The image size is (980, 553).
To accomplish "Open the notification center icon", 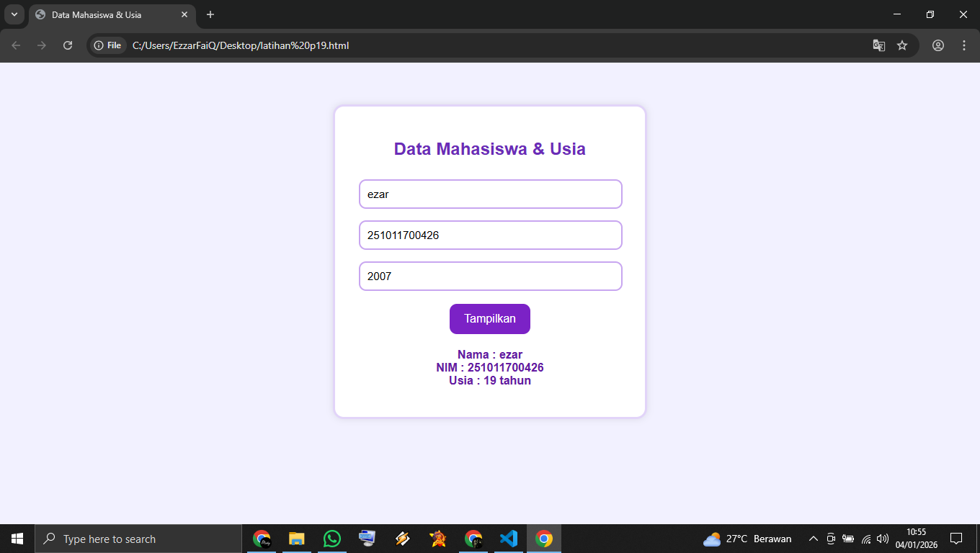I will pos(956,539).
